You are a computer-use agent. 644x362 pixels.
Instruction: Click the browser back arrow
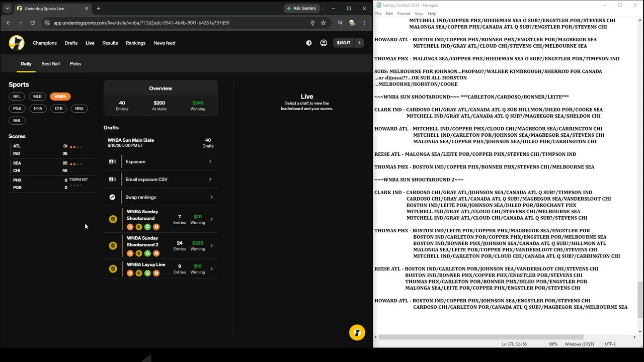tap(8, 23)
